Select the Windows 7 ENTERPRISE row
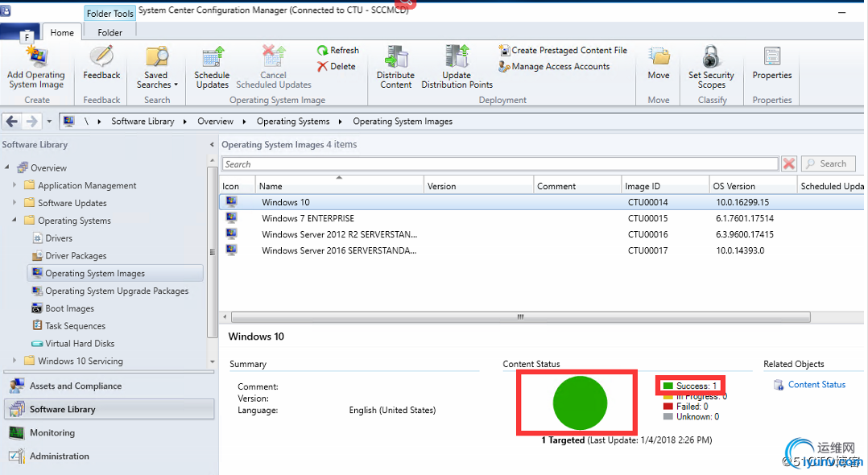This screenshot has width=868, height=475. coord(541,218)
